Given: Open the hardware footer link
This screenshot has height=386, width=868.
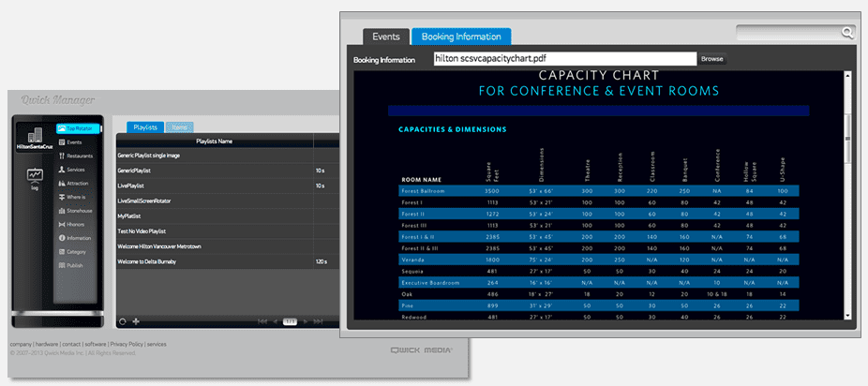Looking at the screenshot, I should click(47, 344).
